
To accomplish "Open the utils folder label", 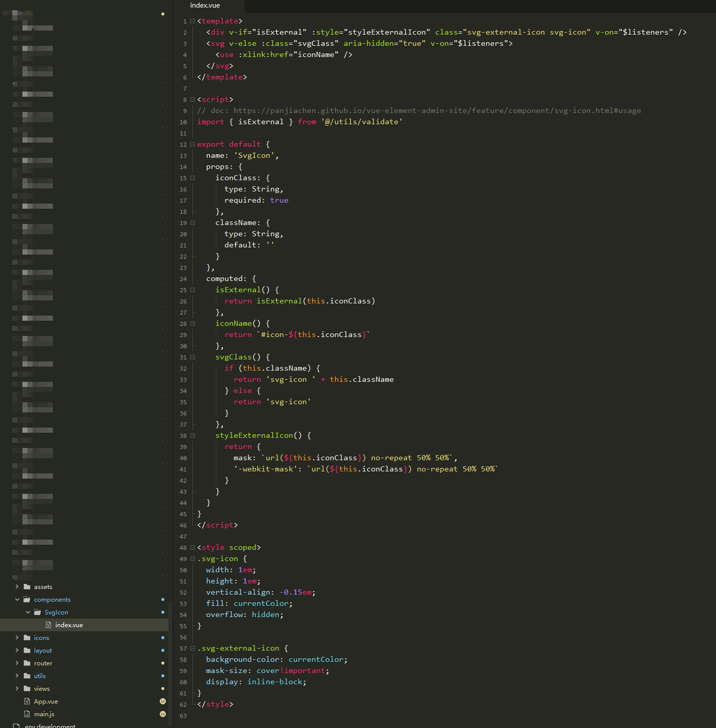I will 40,676.
